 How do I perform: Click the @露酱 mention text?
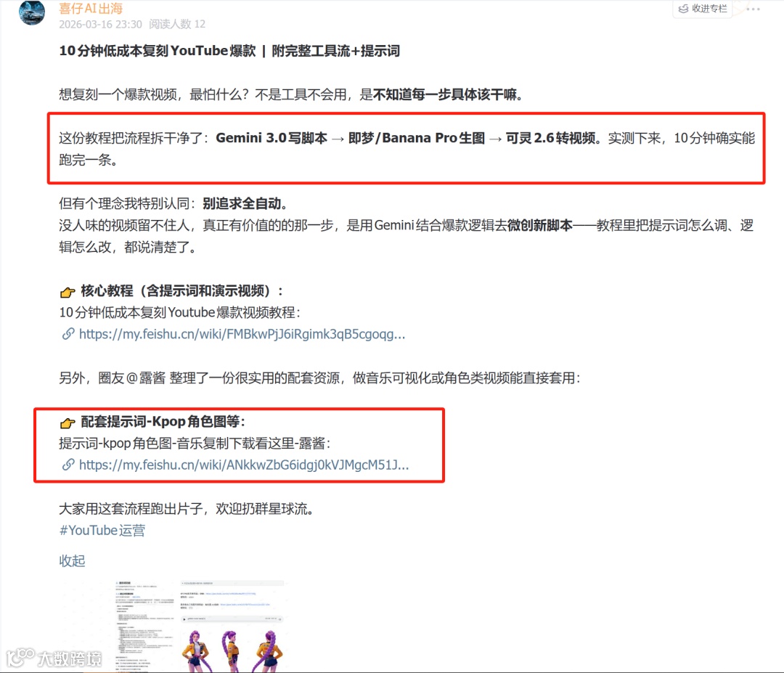point(145,378)
